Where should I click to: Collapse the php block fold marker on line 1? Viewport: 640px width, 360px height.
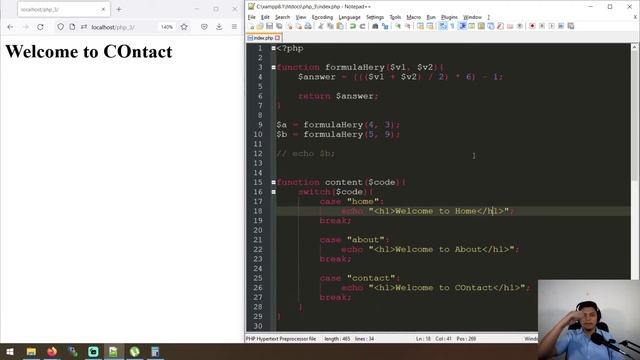tap(273, 48)
